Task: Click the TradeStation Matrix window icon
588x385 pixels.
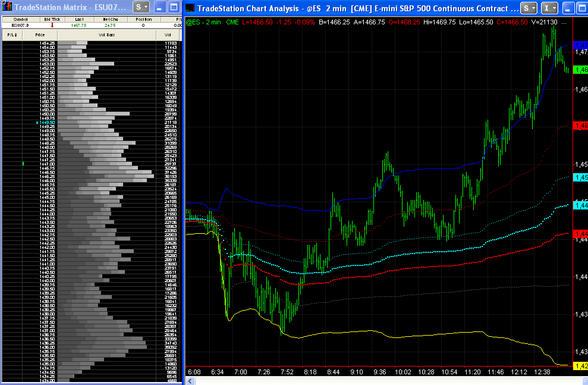Action: pyautogui.click(x=7, y=7)
